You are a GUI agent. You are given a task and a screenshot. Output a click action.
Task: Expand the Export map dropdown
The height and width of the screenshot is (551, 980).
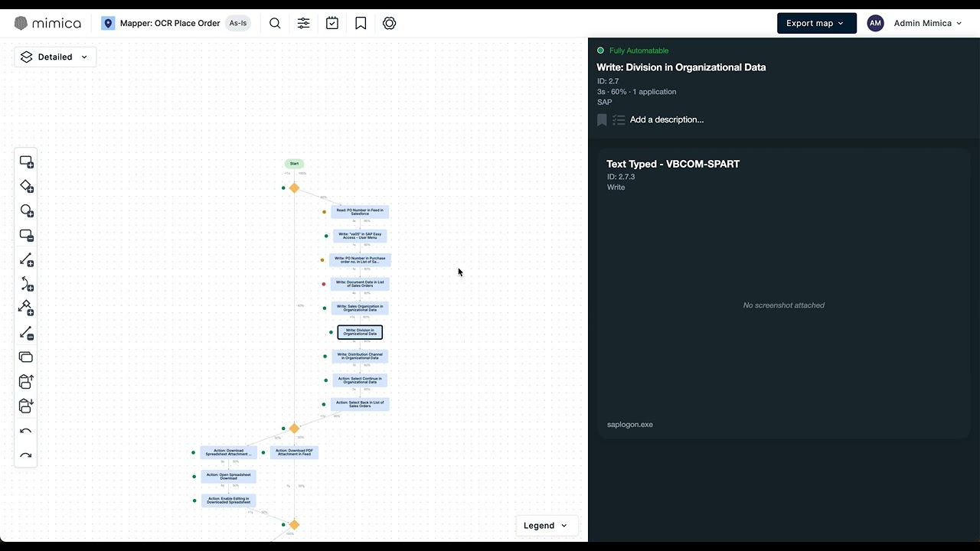tap(817, 23)
